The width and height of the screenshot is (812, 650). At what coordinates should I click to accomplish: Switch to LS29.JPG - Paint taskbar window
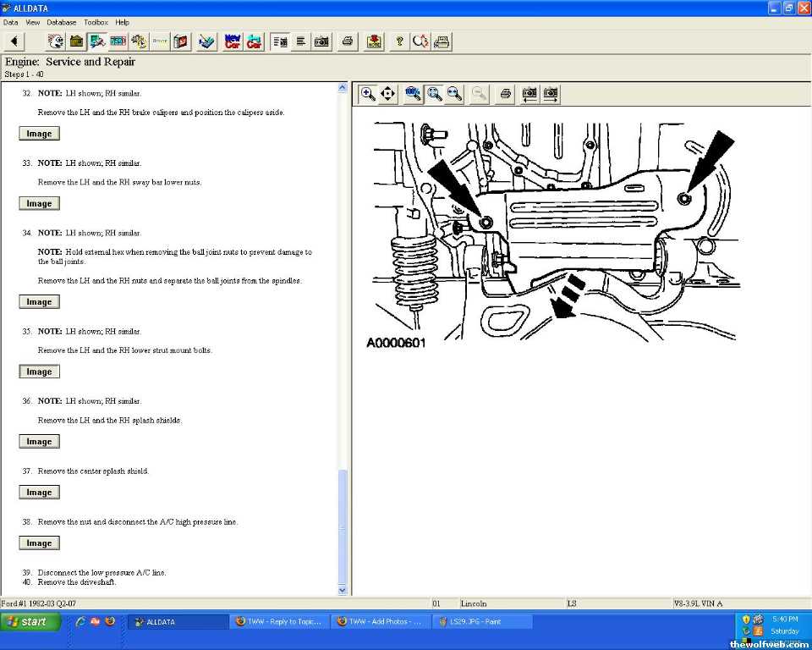click(x=482, y=621)
